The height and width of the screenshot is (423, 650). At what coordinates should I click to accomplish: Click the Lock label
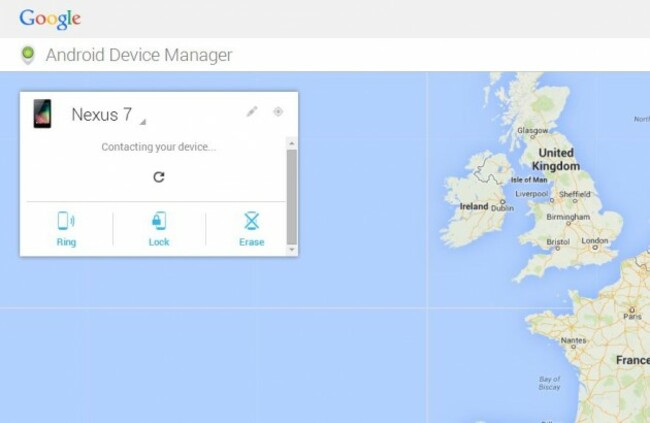pos(159,242)
